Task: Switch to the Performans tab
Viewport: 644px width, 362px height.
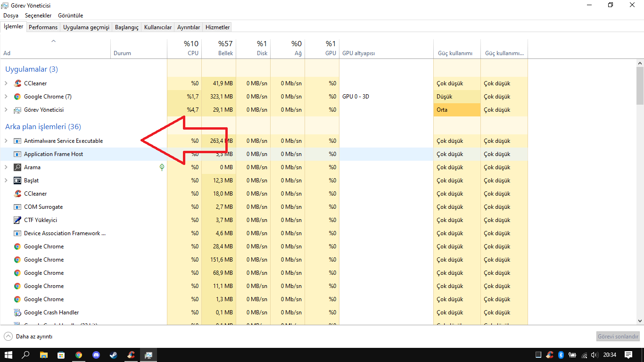Action: [43, 27]
